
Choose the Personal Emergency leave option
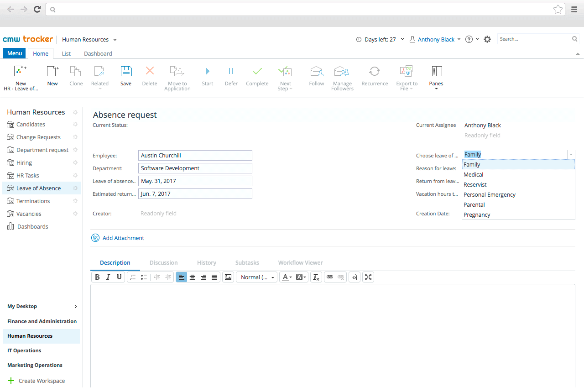pyautogui.click(x=518, y=195)
